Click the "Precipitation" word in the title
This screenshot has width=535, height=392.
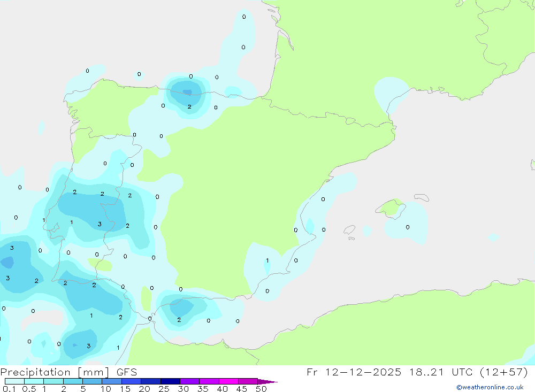(35, 372)
